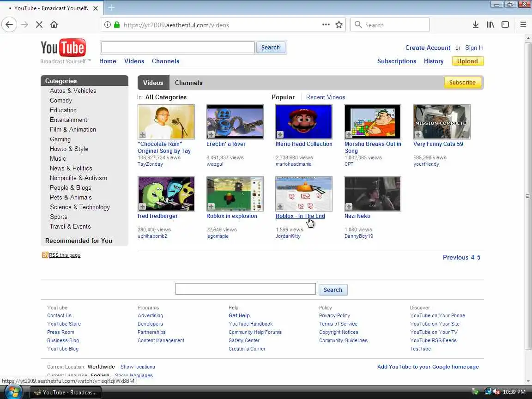Open the Library icon in toolbar
The width and height of the screenshot is (532, 399).
coord(490,24)
